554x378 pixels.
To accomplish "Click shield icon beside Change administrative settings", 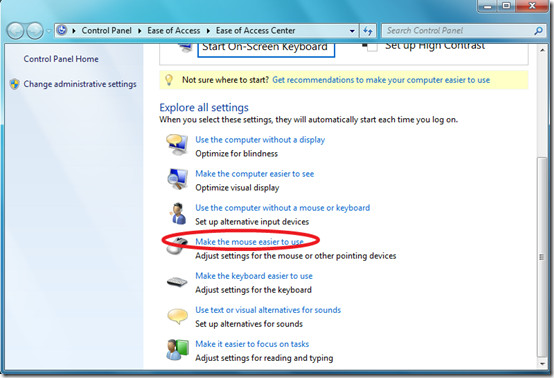I will coord(14,84).
